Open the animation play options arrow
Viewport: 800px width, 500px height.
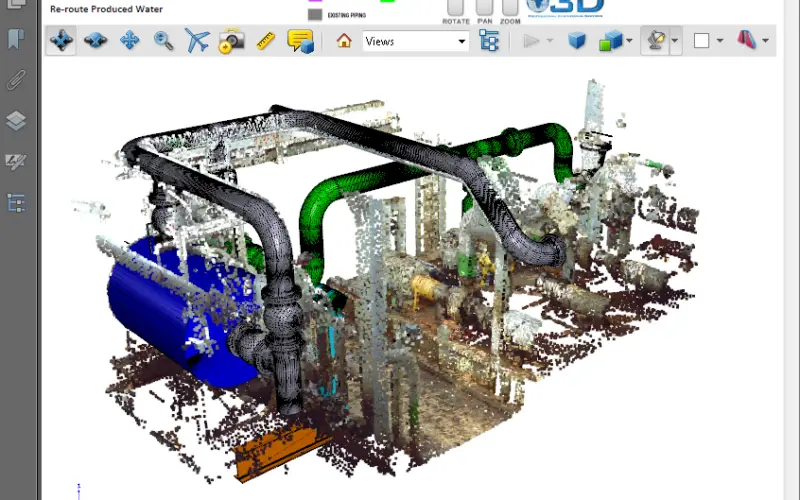coord(550,40)
